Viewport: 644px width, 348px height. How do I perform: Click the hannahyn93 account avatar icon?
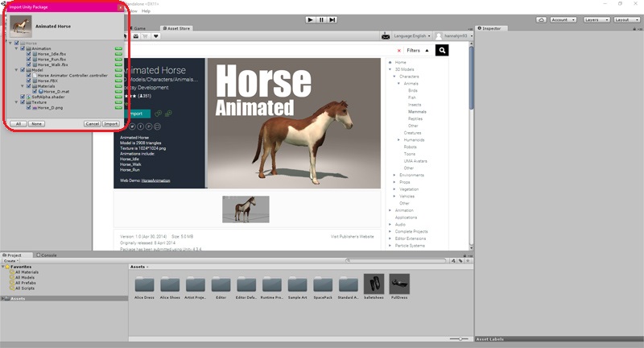click(x=439, y=36)
